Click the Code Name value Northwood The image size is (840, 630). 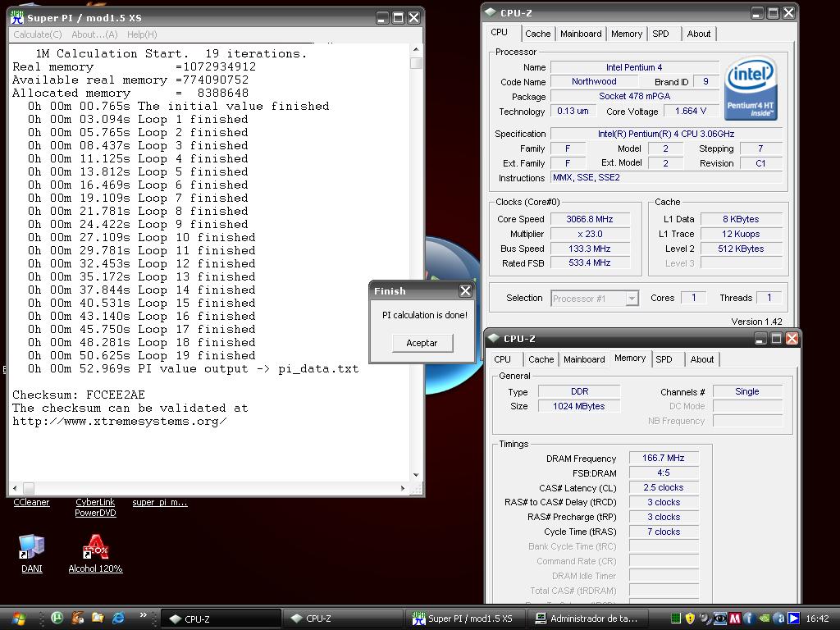(x=594, y=81)
